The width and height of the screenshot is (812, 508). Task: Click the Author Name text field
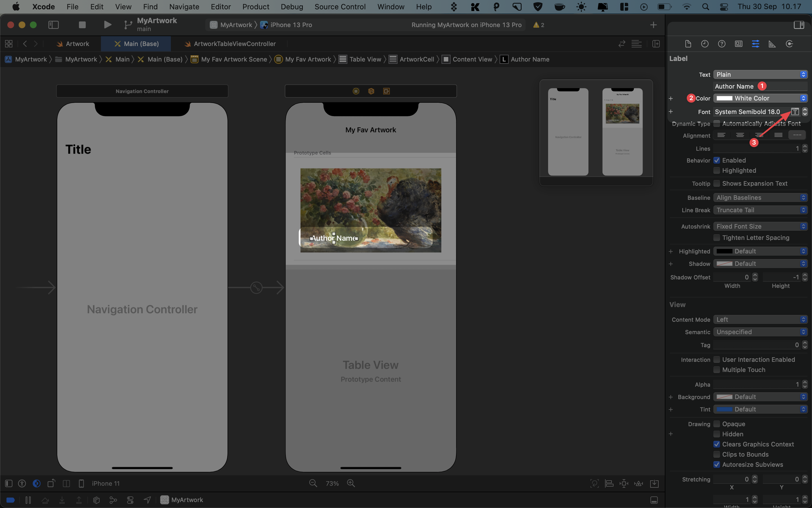click(760, 86)
